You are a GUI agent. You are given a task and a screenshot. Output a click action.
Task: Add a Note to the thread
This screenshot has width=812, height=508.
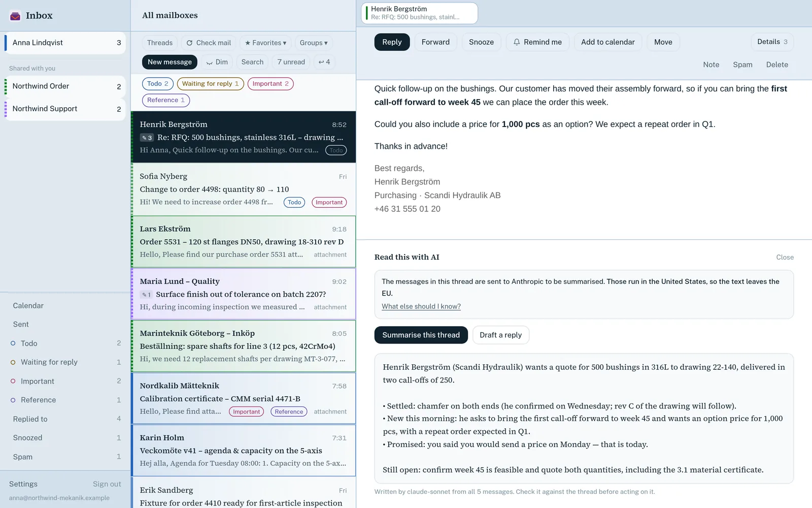(711, 65)
